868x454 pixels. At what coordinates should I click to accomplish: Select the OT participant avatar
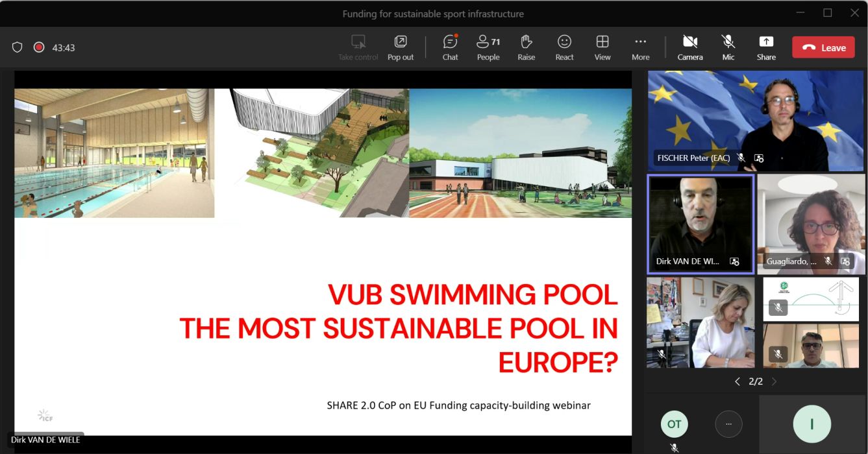[674, 424]
